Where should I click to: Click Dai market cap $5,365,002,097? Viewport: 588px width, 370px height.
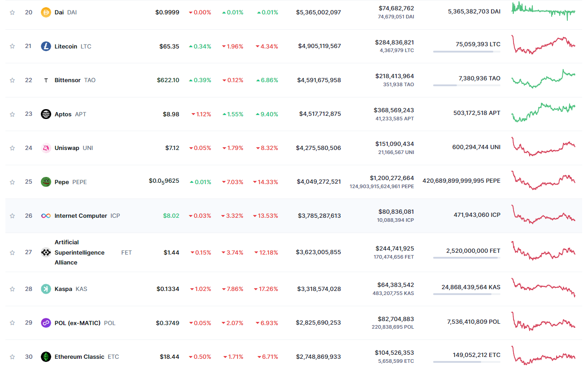(318, 12)
